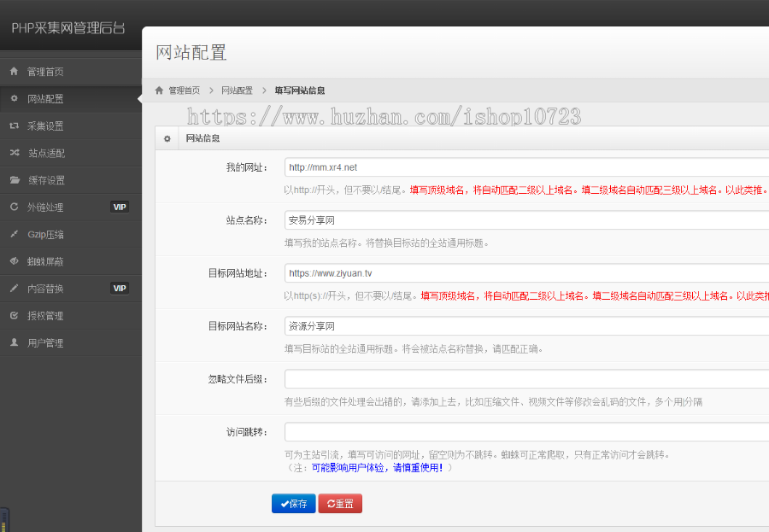Click the 蜘蛛屏蔽 eye icon
Viewport: 769px width, 532px height.
tap(15, 261)
